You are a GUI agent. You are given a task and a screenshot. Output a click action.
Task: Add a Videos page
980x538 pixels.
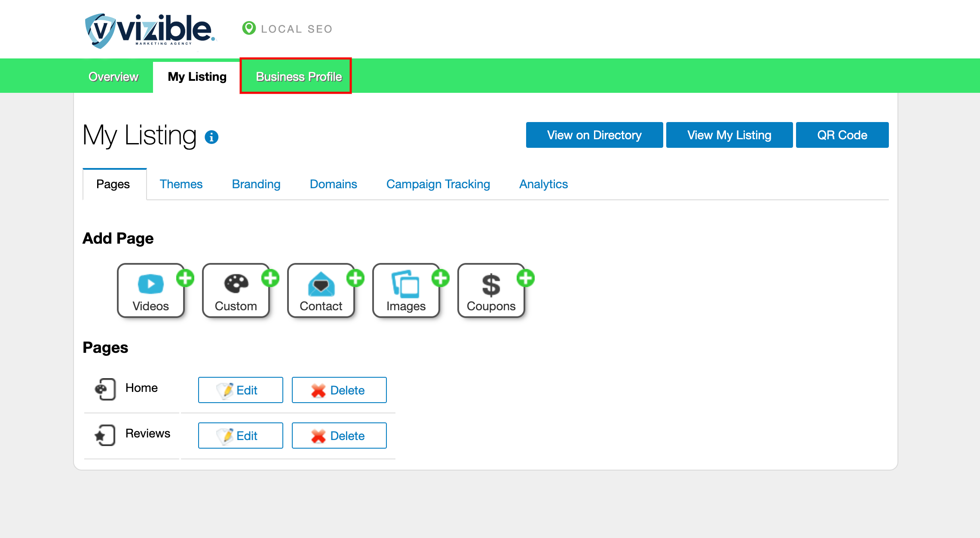click(151, 290)
